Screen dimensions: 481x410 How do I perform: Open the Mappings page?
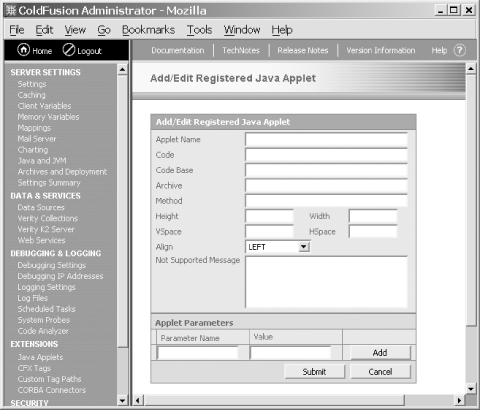point(34,128)
